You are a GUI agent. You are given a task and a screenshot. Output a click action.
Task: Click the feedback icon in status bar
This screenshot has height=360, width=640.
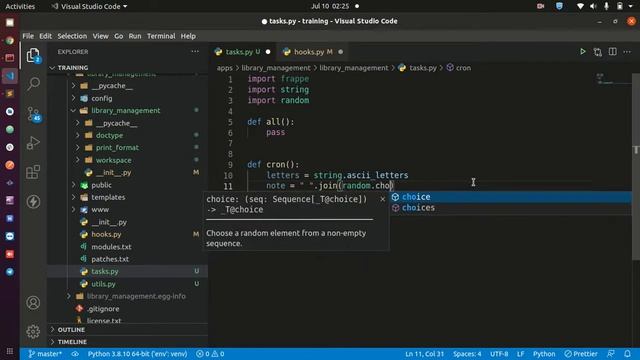pyautogui.click(x=611, y=354)
